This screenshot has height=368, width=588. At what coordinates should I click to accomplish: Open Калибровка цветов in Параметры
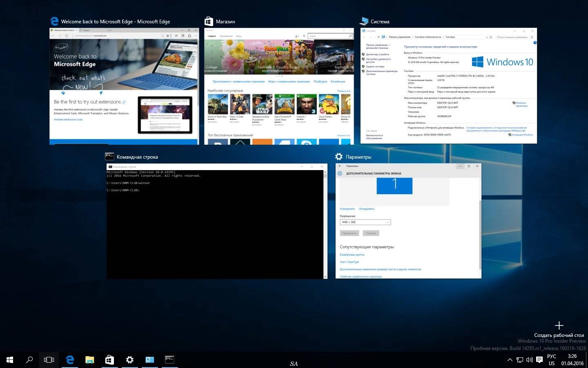pyautogui.click(x=352, y=255)
